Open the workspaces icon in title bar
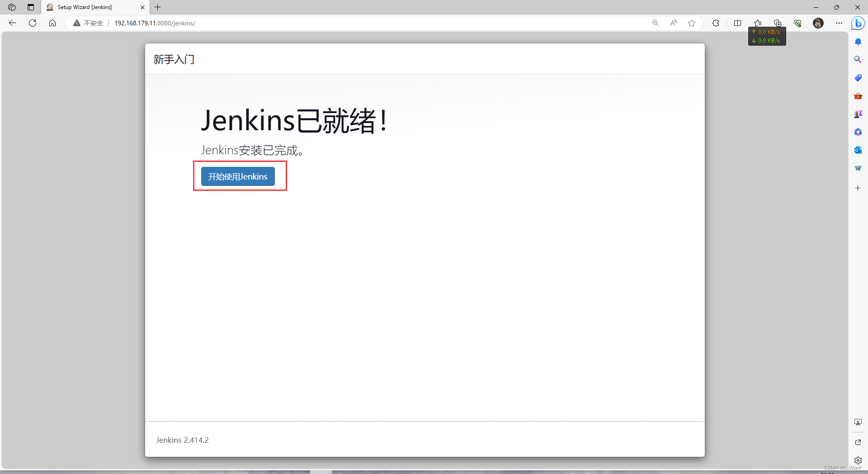The image size is (868, 474). point(12,7)
